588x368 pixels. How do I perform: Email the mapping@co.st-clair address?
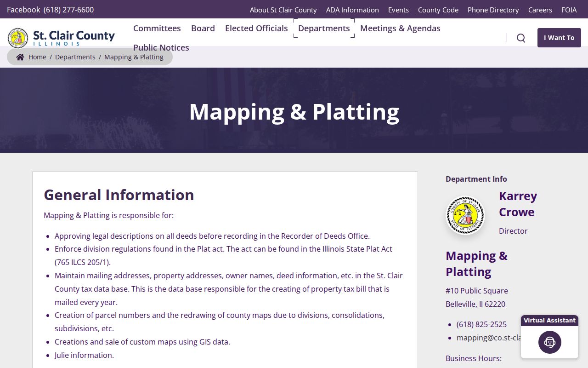tap(488, 338)
